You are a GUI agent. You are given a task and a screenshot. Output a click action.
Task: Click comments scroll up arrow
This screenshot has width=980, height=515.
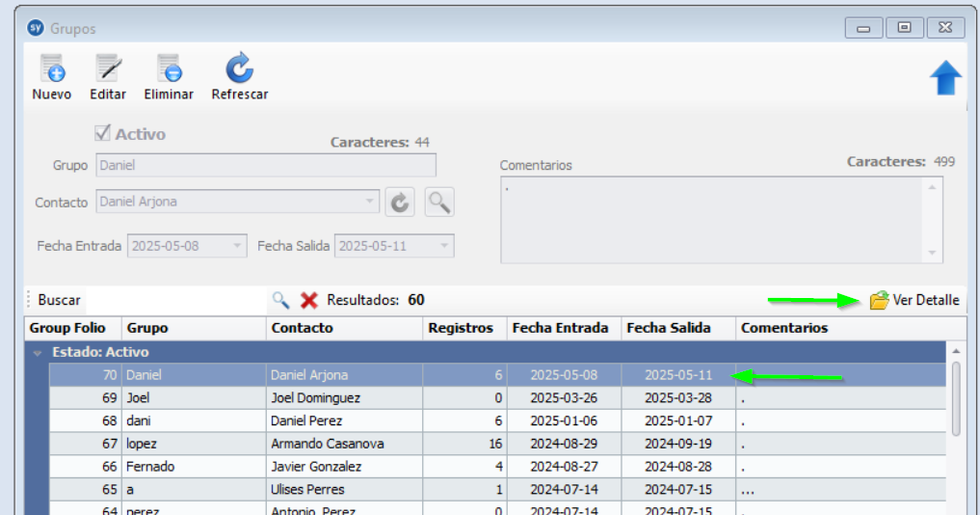[x=932, y=187]
